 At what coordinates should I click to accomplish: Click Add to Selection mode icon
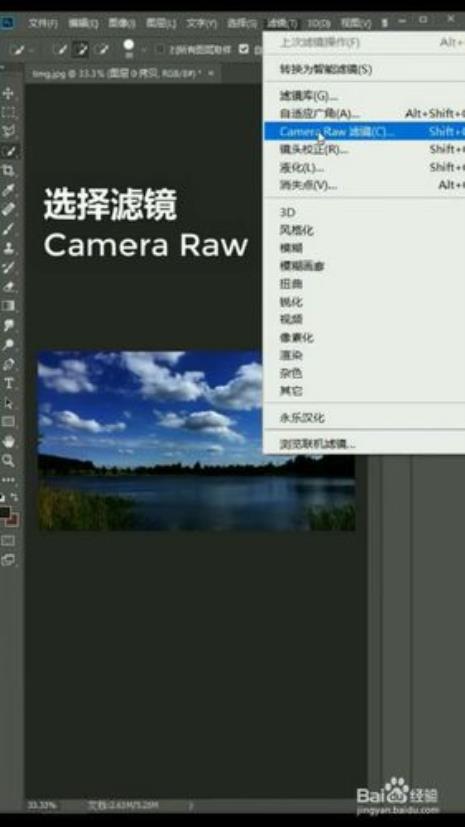pos(81,50)
